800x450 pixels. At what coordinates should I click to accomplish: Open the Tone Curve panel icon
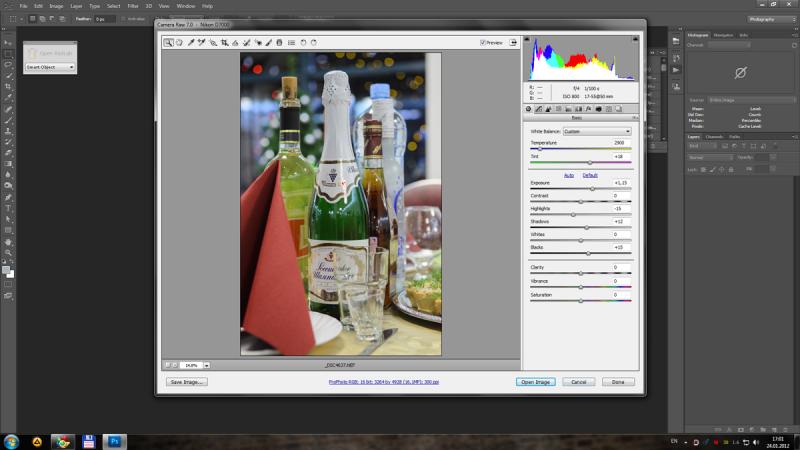(538, 109)
